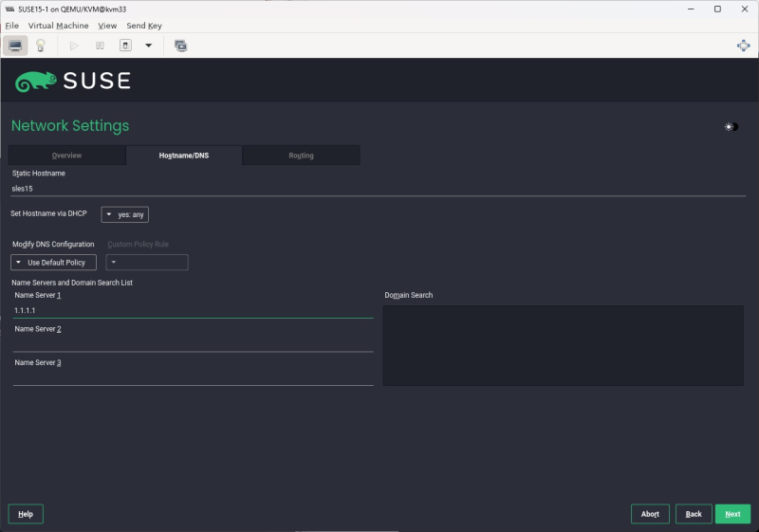Open the virt-manager window icon menu

[9, 9]
